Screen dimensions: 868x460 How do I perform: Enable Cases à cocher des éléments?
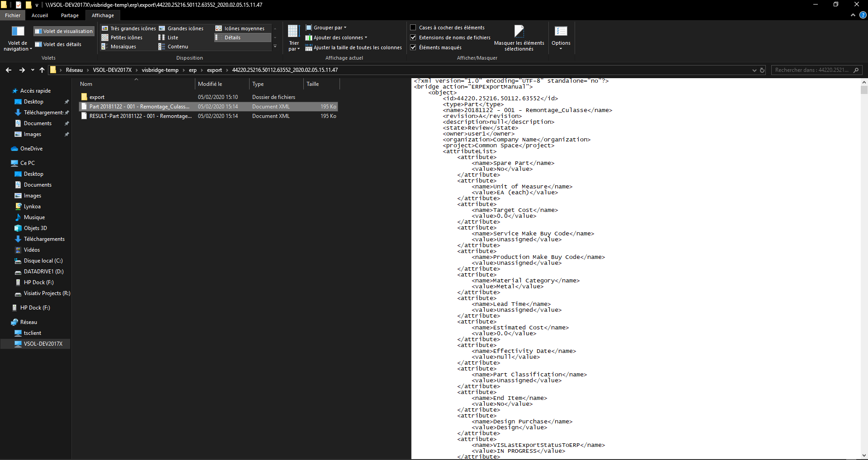[x=413, y=28]
